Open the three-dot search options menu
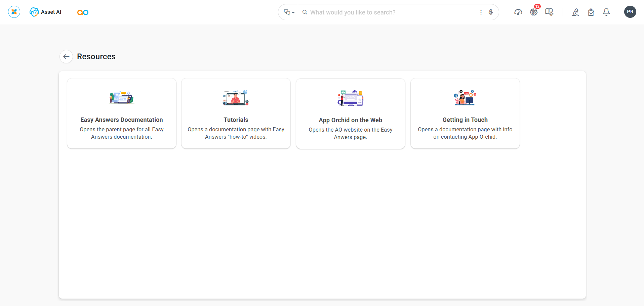The image size is (644, 306). (481, 12)
